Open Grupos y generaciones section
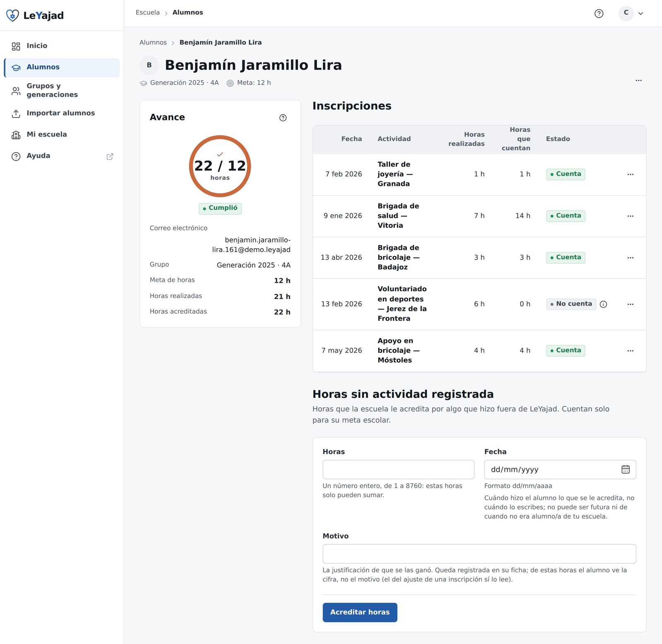 point(62,91)
